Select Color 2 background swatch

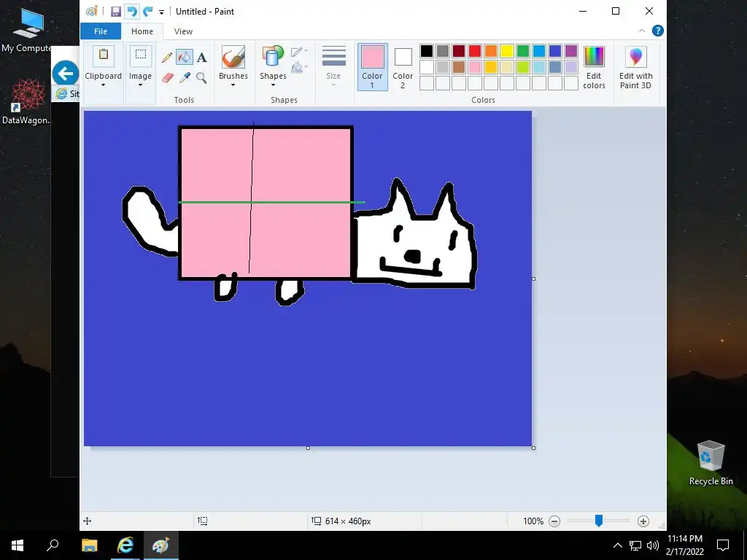[x=403, y=67]
